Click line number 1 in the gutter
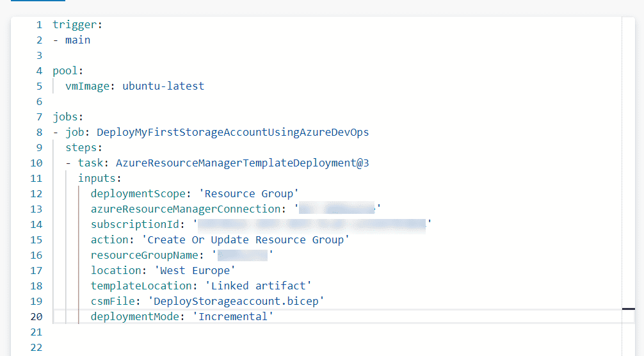The width and height of the screenshot is (644, 356). [x=40, y=24]
